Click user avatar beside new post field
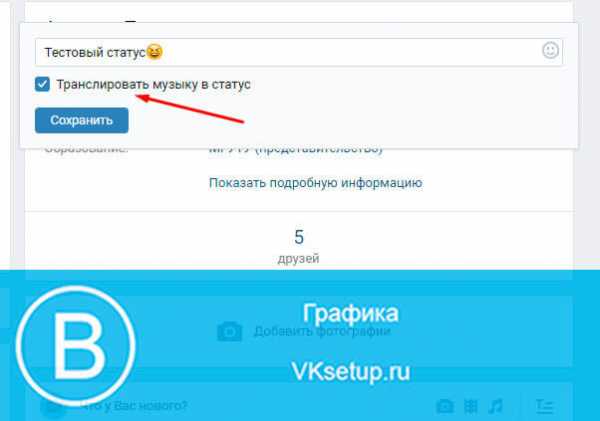 [52, 406]
